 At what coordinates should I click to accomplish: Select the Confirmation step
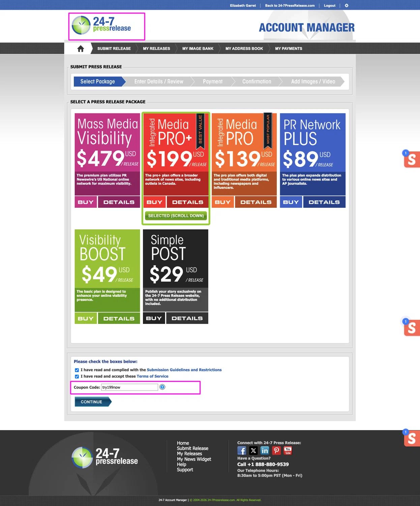click(257, 82)
